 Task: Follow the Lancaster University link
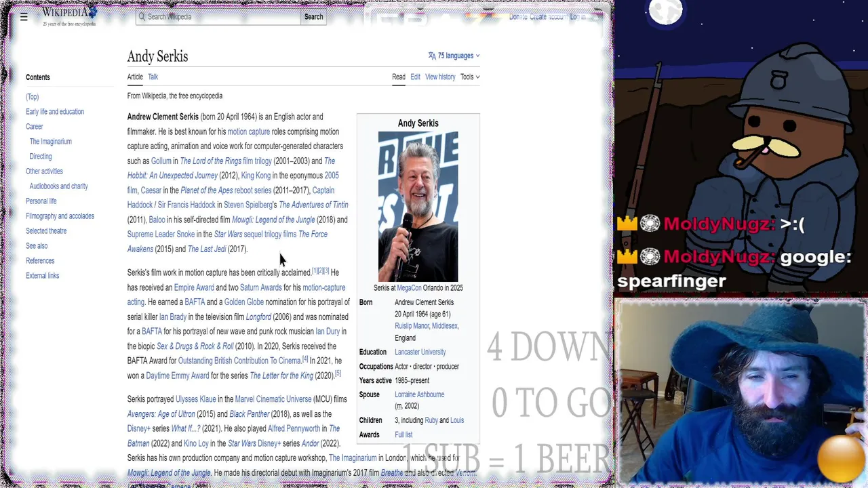pos(420,352)
